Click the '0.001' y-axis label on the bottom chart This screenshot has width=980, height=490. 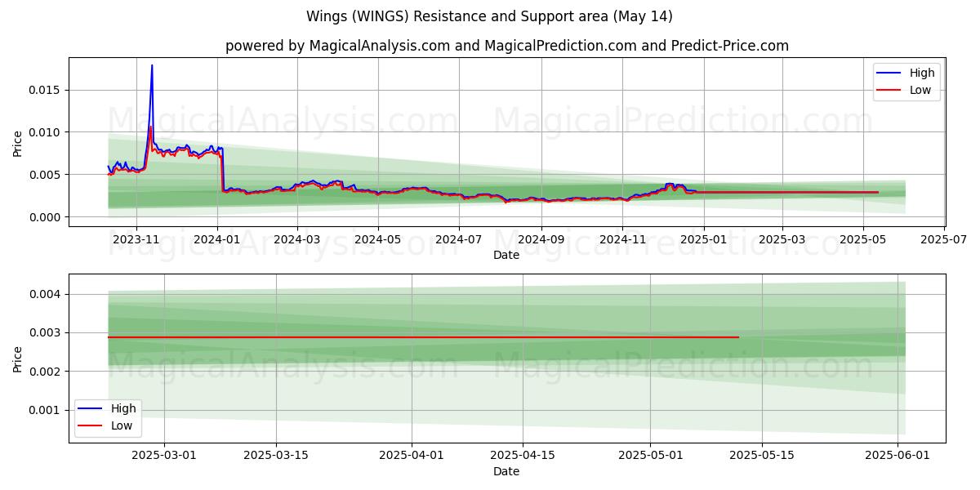[47, 411]
